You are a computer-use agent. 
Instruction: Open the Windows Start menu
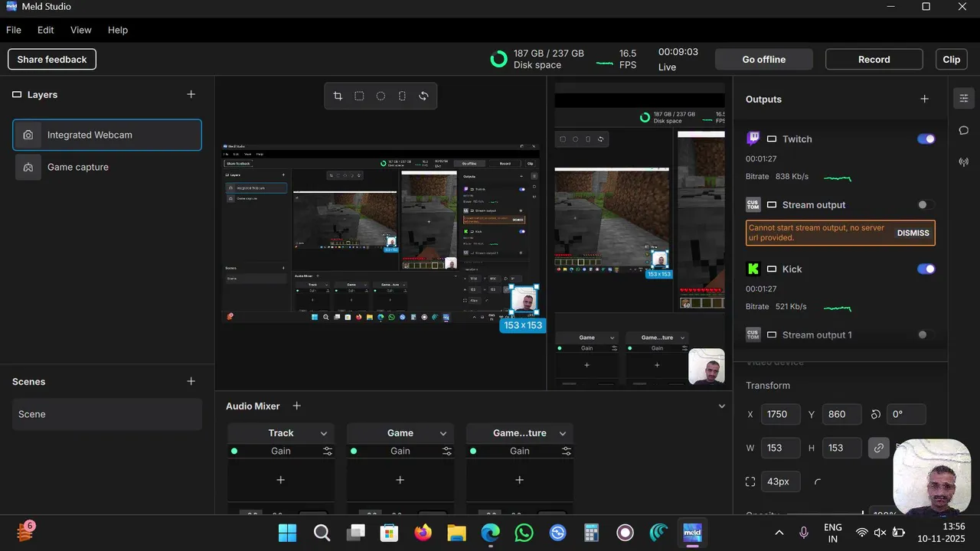(288, 533)
